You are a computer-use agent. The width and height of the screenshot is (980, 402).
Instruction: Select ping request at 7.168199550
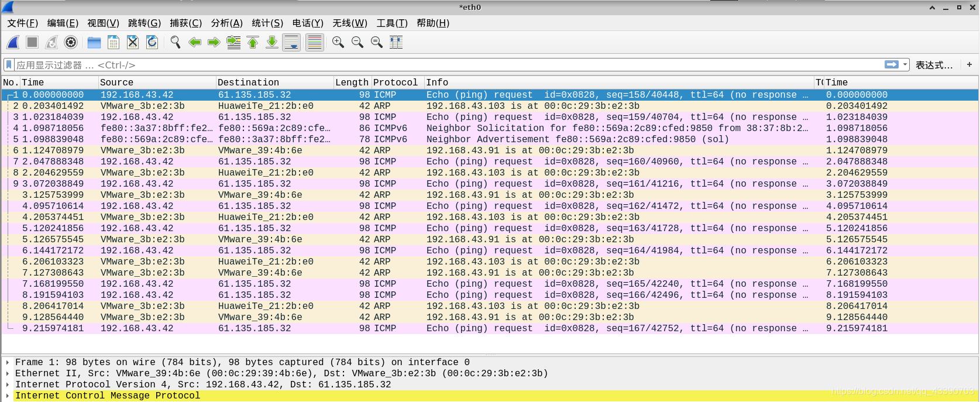pos(489,284)
